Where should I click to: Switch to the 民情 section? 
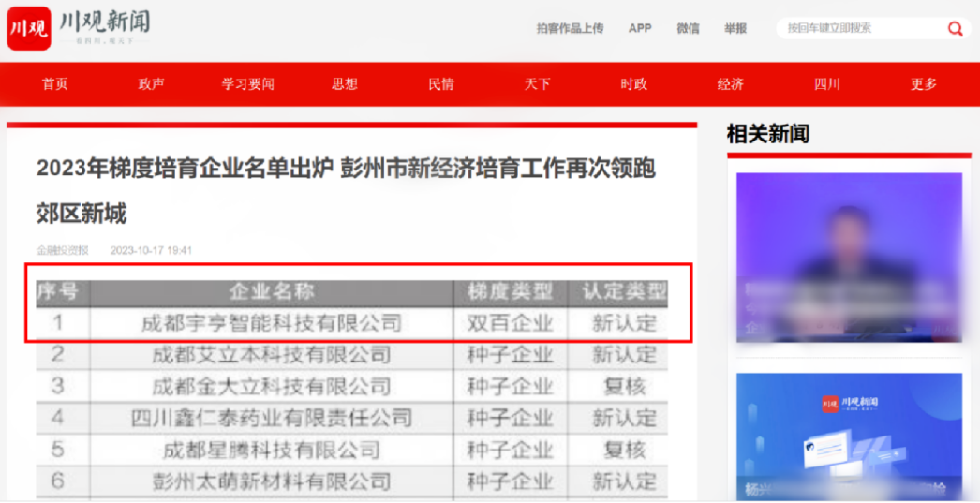click(441, 84)
